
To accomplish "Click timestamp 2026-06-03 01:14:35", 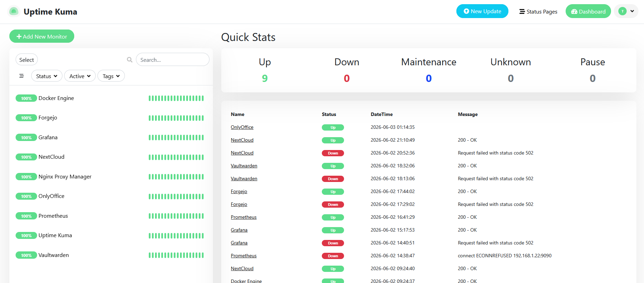I will 393,127.
